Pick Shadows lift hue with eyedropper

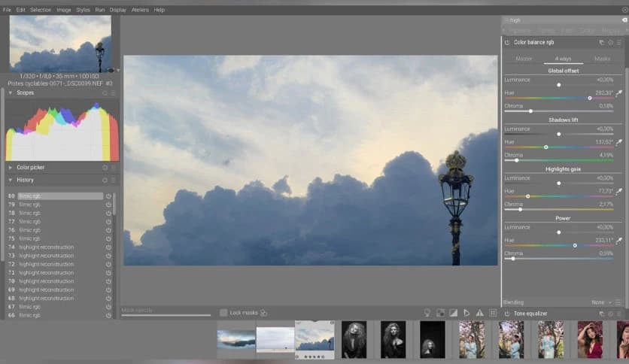coord(619,142)
